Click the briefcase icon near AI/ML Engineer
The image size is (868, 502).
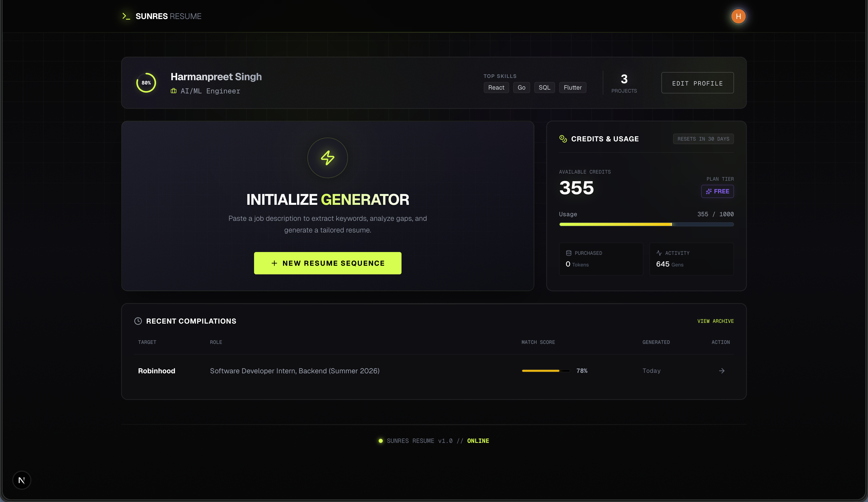[174, 91]
